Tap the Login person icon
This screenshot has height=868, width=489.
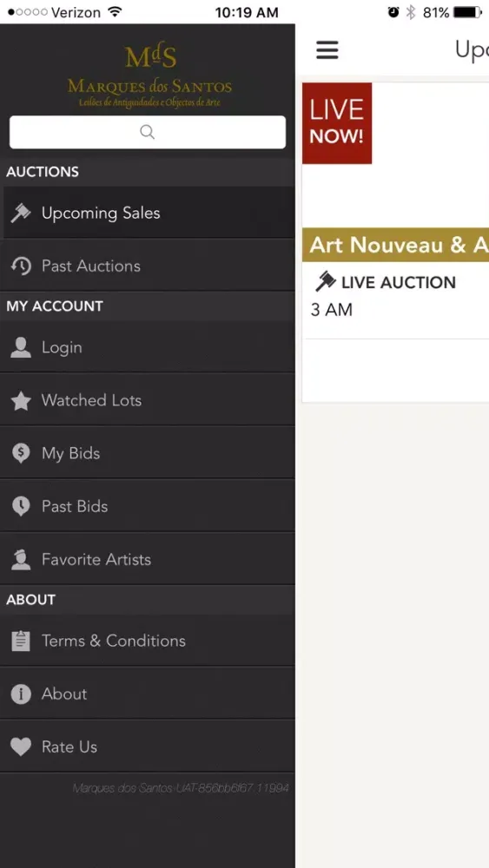click(x=21, y=348)
